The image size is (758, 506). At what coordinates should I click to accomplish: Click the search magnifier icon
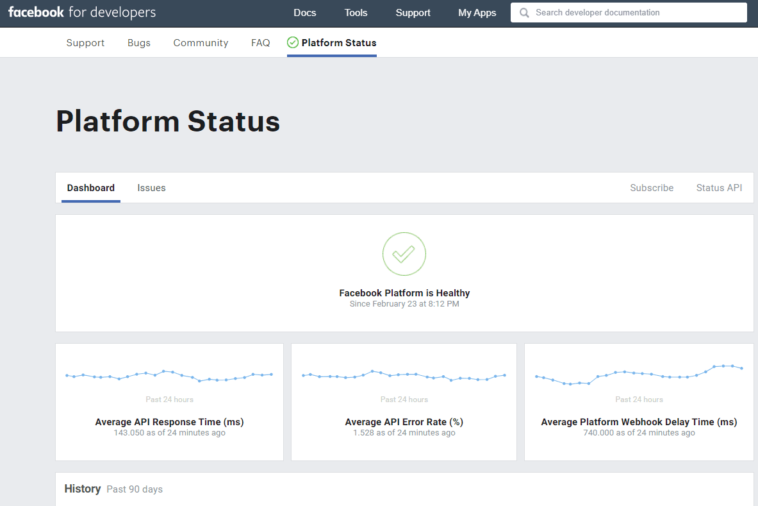tap(524, 13)
